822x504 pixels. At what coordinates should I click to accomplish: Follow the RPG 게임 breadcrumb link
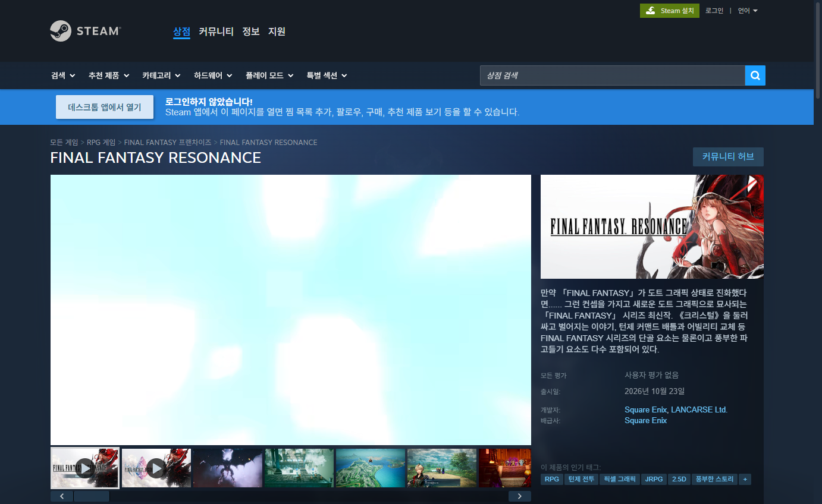click(101, 143)
